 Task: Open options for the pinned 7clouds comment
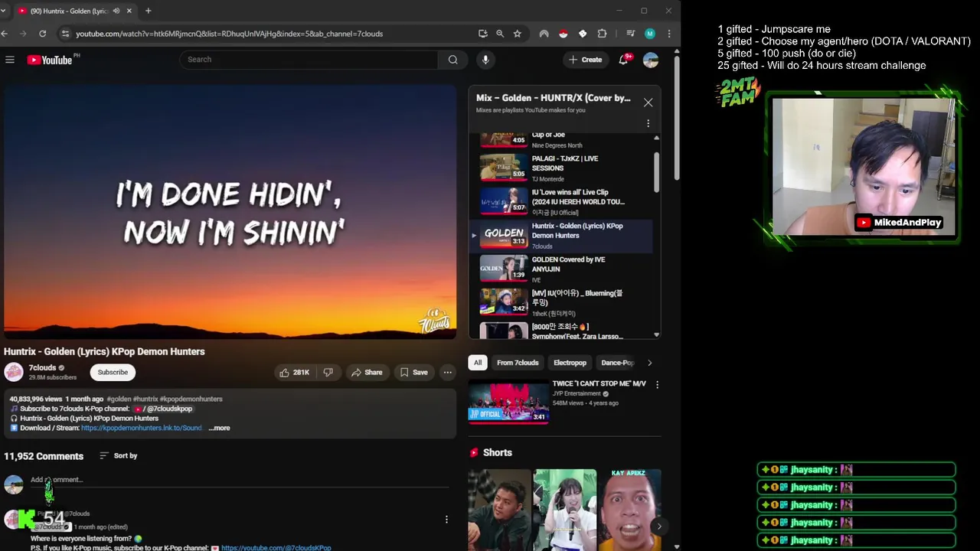click(x=446, y=520)
